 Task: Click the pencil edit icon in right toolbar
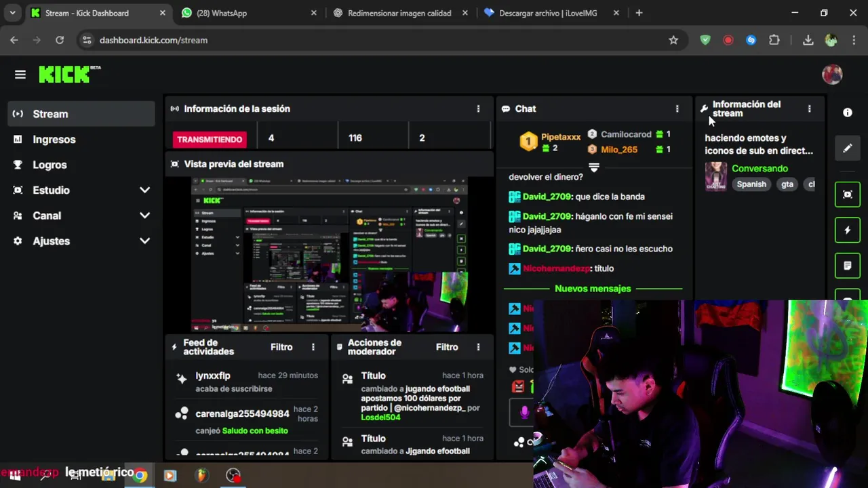pyautogui.click(x=848, y=148)
